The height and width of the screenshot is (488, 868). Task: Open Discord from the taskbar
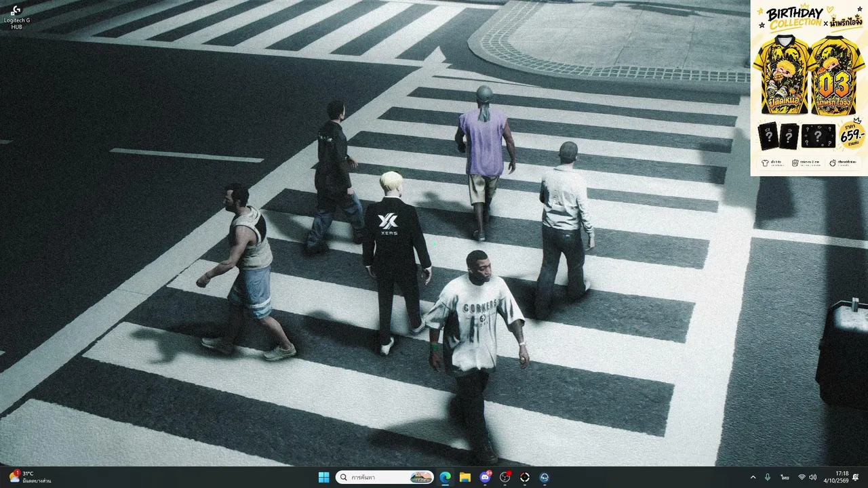485,477
